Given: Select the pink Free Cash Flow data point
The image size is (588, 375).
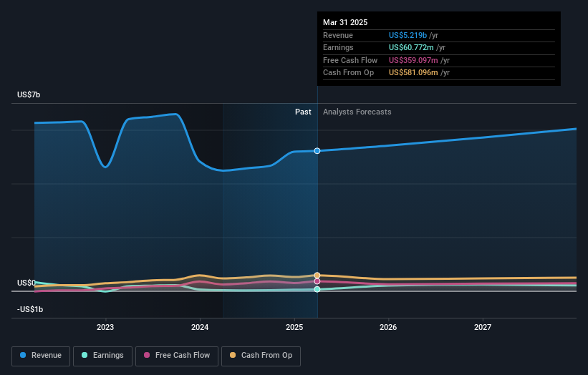Looking at the screenshot, I should coord(317,281).
